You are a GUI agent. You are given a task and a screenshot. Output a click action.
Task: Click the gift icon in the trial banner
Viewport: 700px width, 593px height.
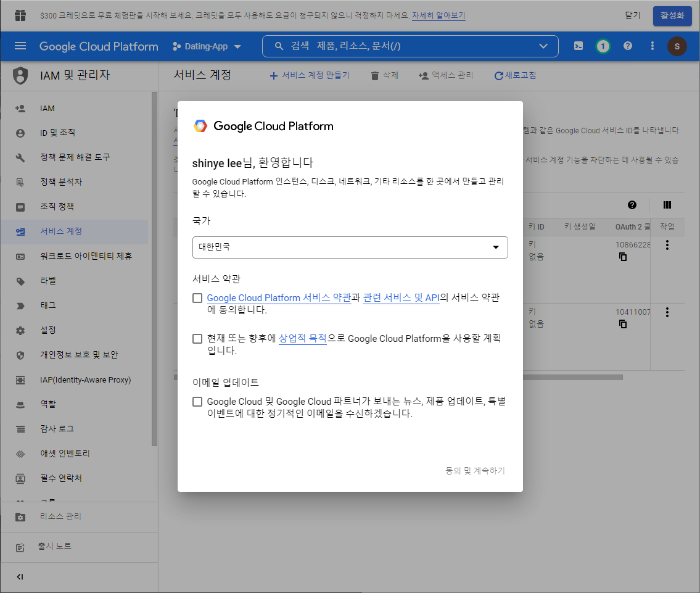pos(20,15)
